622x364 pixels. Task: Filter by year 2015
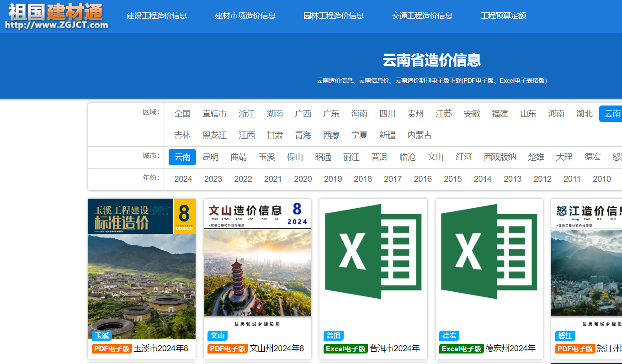(x=452, y=179)
